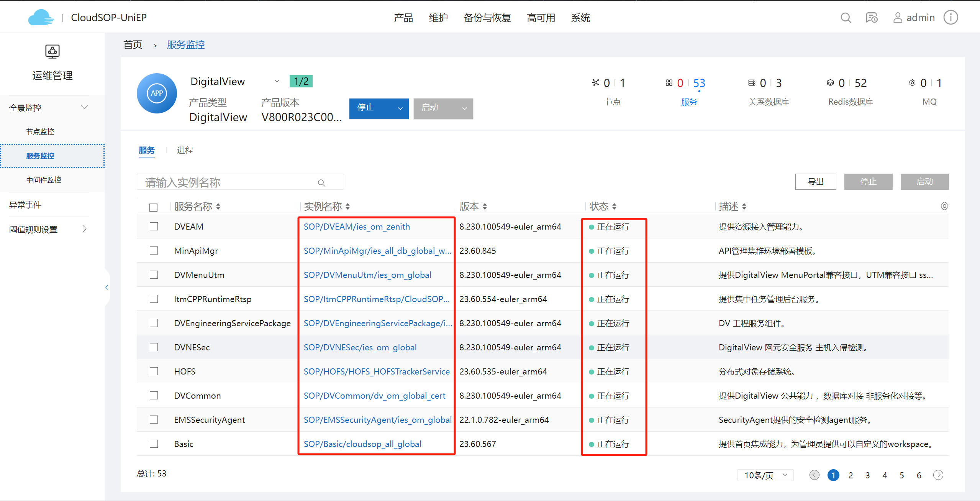This screenshot has height=501, width=980.
Task: Click the 服务 grid statistics icon
Action: [669, 83]
